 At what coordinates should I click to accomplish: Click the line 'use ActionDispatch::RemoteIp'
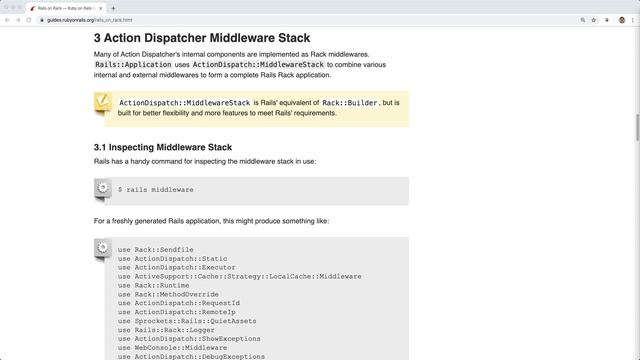[x=177, y=312]
